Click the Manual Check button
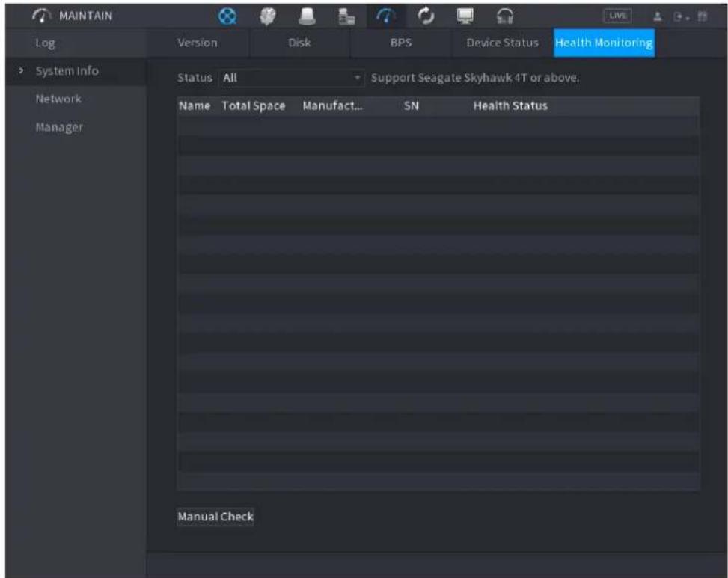This screenshot has height=578, width=728. coord(215,516)
